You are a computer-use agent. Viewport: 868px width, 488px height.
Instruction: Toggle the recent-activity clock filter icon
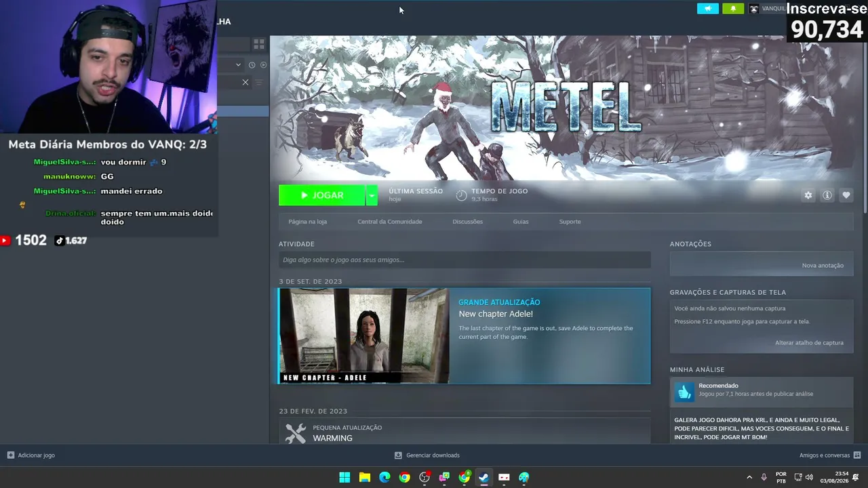click(x=252, y=65)
